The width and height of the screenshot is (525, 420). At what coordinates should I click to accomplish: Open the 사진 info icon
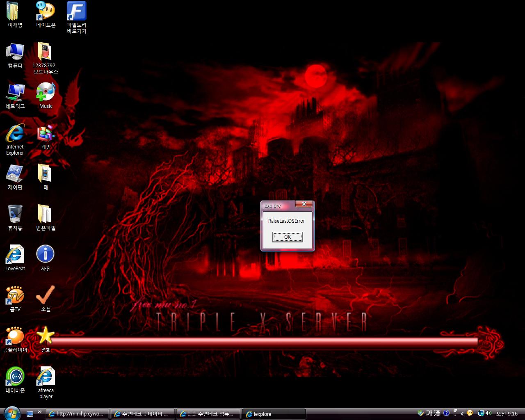46,258
